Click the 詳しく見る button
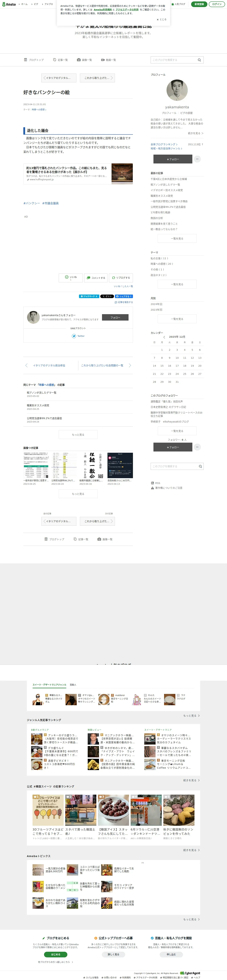This screenshot has width=227, height=980. click(113, 954)
